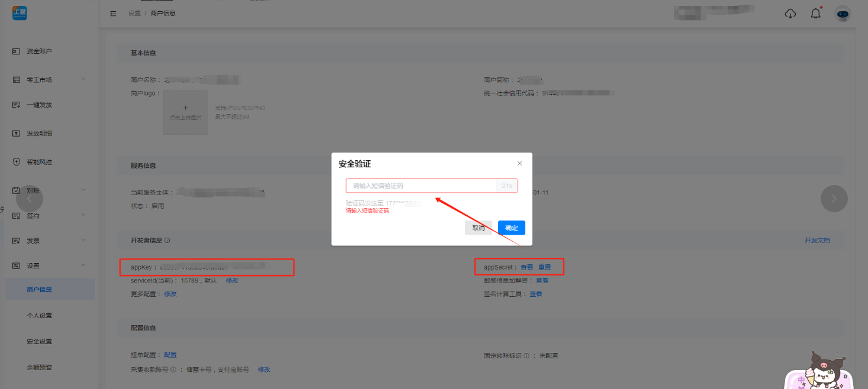Click the logo upload box
Screen dimensions: 868x389
click(x=185, y=112)
